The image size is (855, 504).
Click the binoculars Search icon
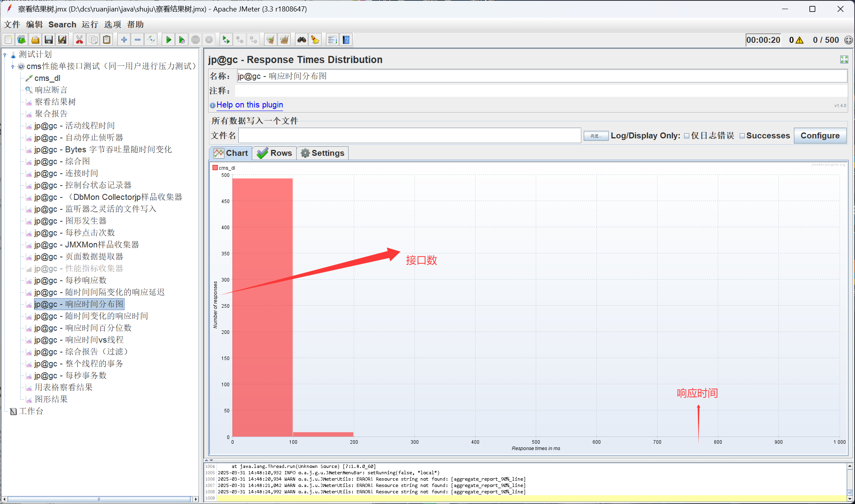pos(302,40)
